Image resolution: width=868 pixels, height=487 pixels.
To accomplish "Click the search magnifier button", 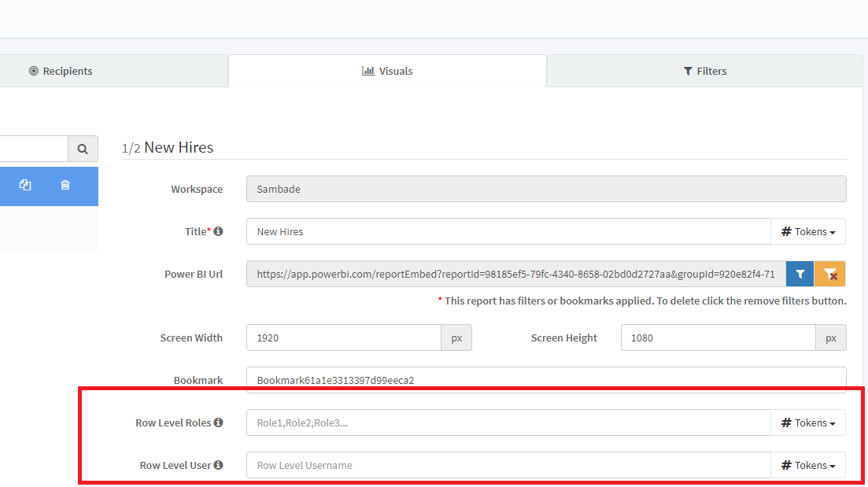I will pos(83,149).
